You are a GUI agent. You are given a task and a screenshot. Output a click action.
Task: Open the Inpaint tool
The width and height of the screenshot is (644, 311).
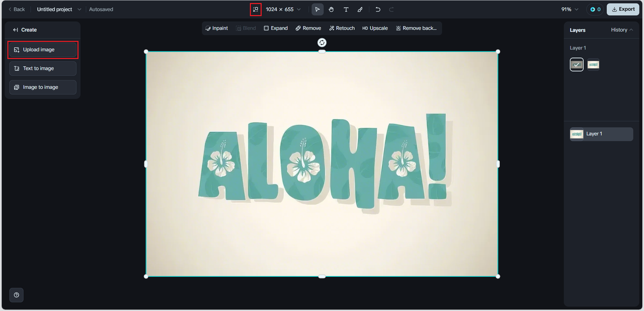[x=217, y=28]
